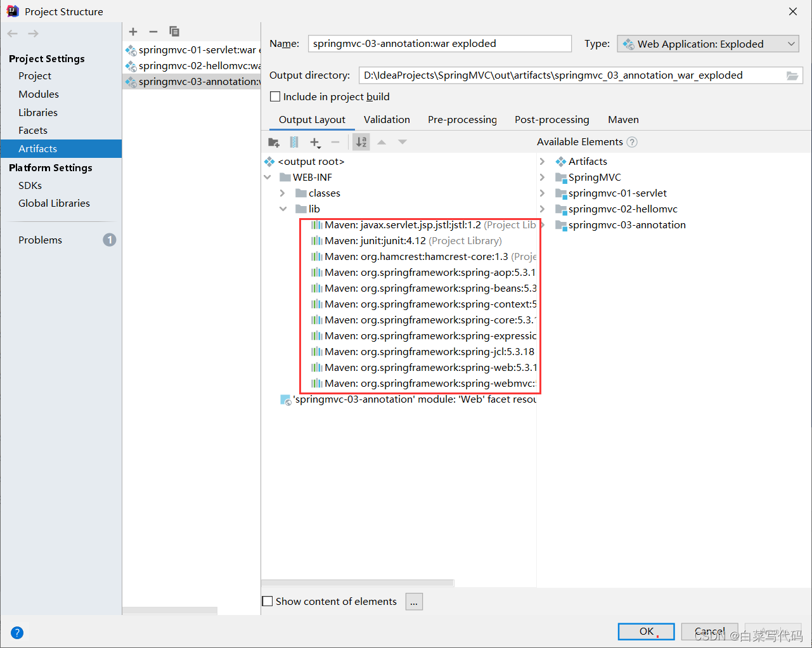The image size is (812, 648).
Task: Click the Cancel button
Action: 709,632
